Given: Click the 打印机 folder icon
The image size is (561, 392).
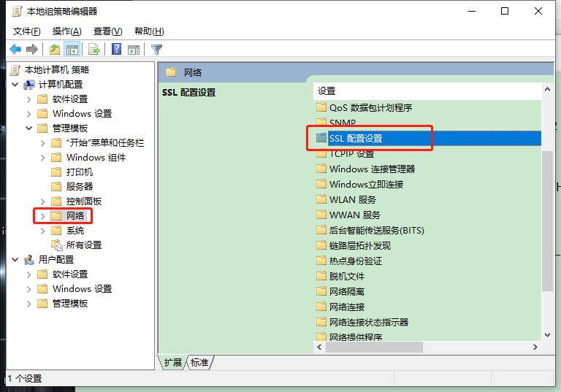Looking at the screenshot, I should coord(56,172).
